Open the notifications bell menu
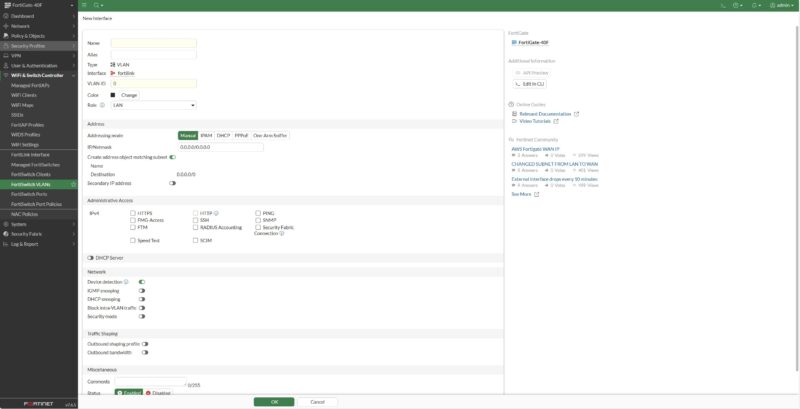Image resolution: width=800 pixels, height=409 pixels. pos(756,5)
